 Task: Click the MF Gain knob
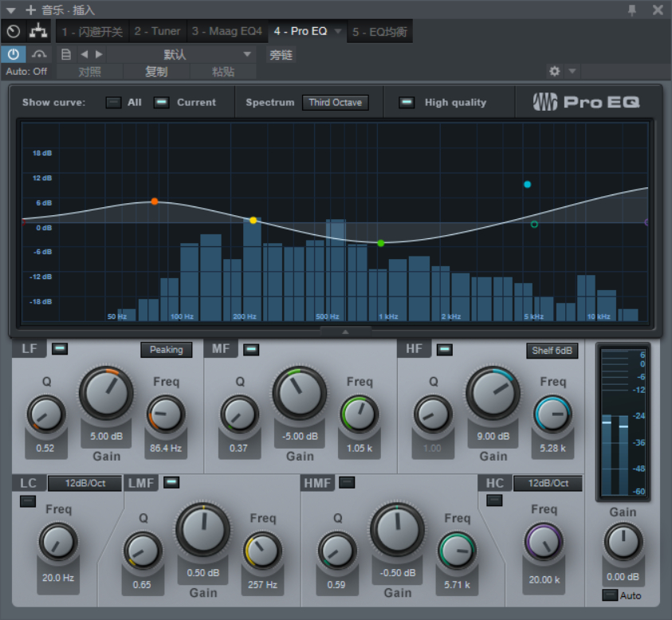click(x=300, y=393)
